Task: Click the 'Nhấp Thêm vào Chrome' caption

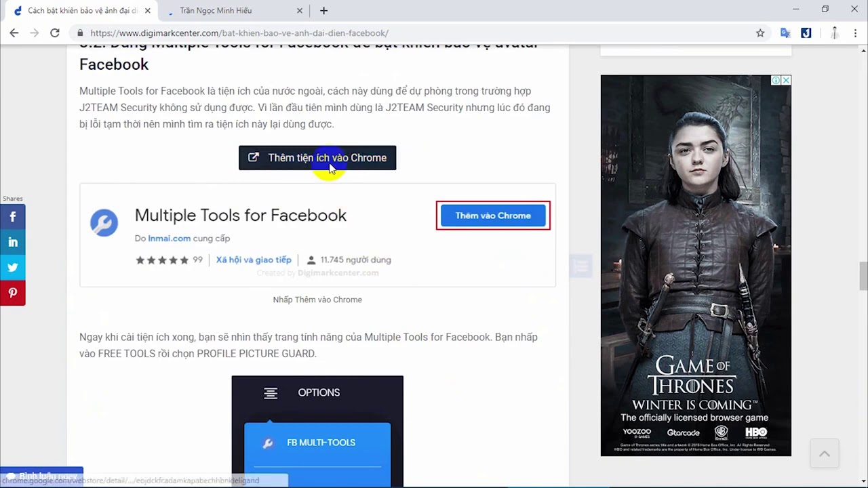Action: coord(317,300)
